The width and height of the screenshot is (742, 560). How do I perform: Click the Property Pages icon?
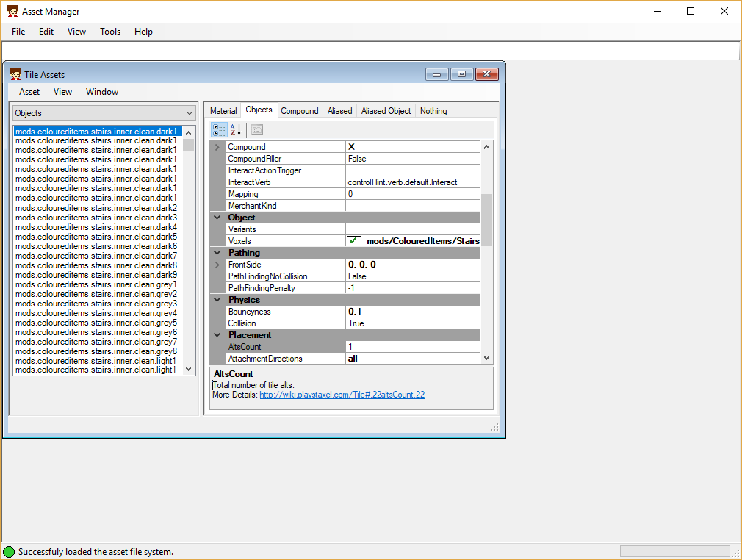pyautogui.click(x=256, y=130)
